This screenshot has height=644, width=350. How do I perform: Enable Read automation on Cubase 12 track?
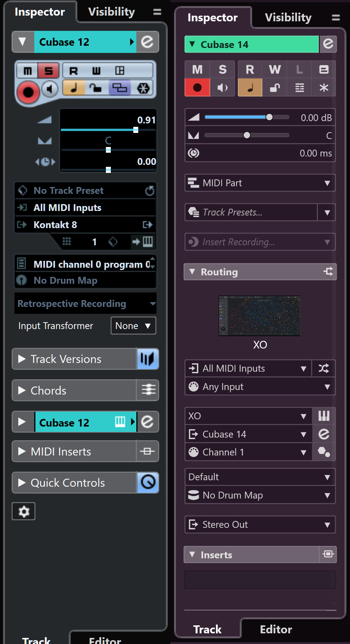tap(74, 71)
